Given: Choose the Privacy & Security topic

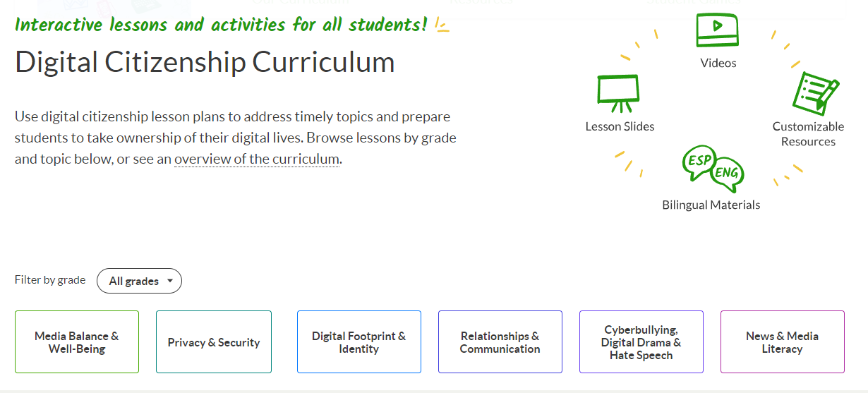Looking at the screenshot, I should [214, 342].
